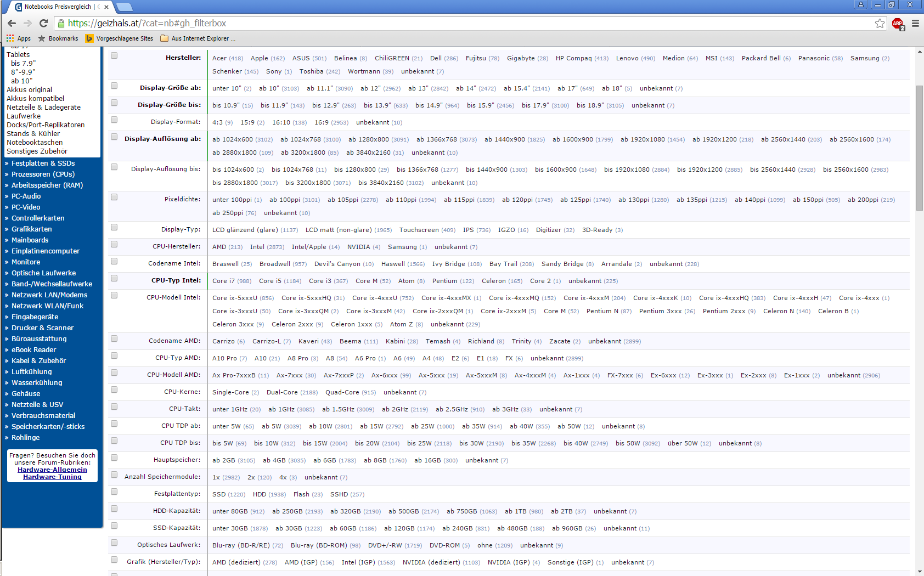This screenshot has height=576, width=924.
Task: Click the page vertical scrollbar thumb
Action: [x=920, y=147]
